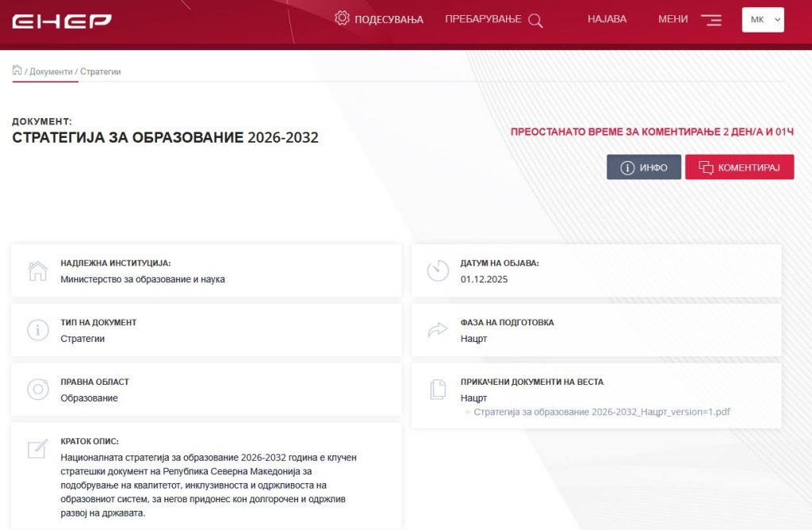The width and height of the screenshot is (812, 530).
Task: Click the legal area circle icon
Action: 38,390
